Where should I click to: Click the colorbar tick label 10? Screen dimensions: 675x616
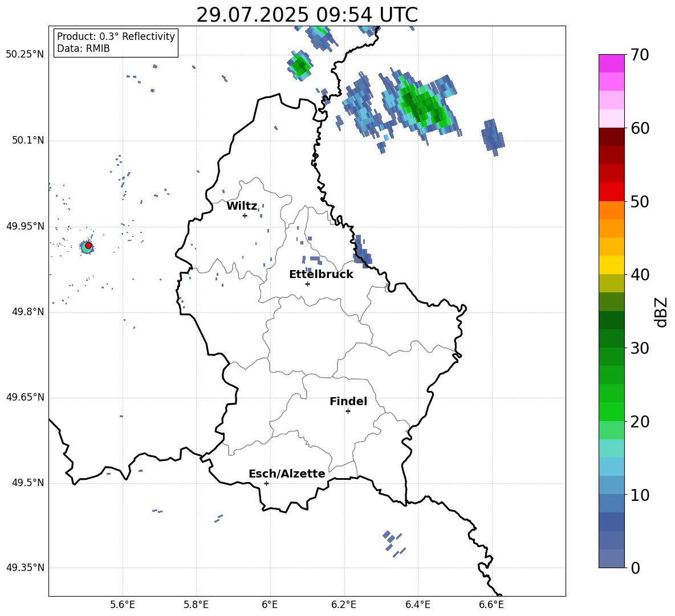[x=640, y=495]
